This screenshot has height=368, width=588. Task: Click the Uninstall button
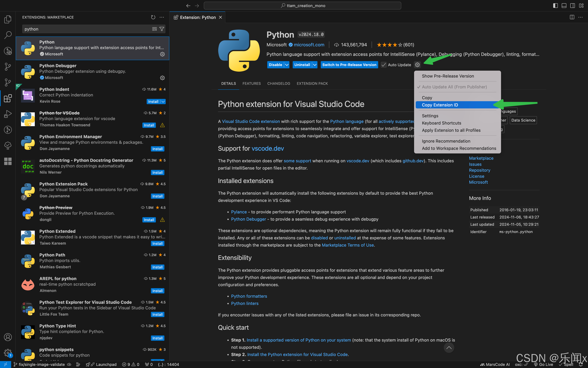click(302, 65)
